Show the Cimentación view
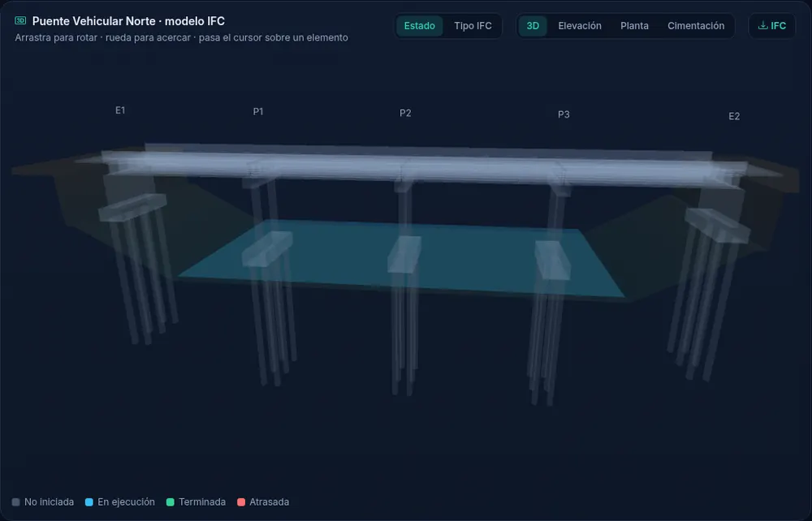812x521 pixels. tap(696, 26)
